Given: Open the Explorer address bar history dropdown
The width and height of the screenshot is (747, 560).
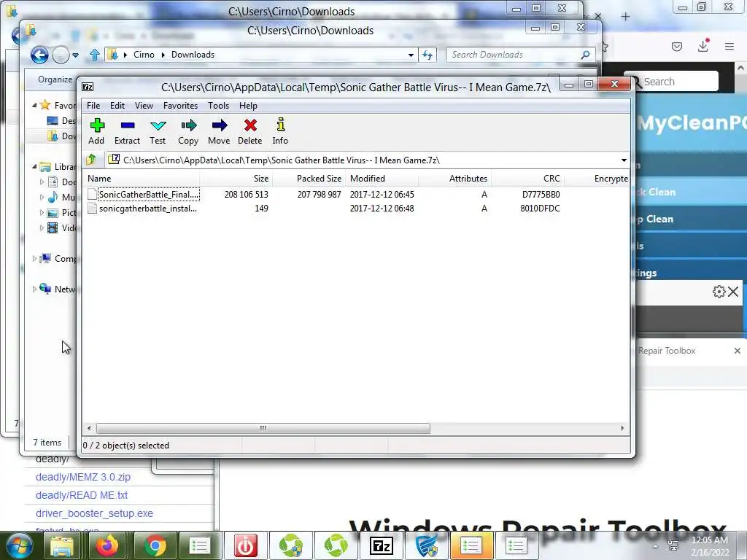Looking at the screenshot, I should (411, 55).
